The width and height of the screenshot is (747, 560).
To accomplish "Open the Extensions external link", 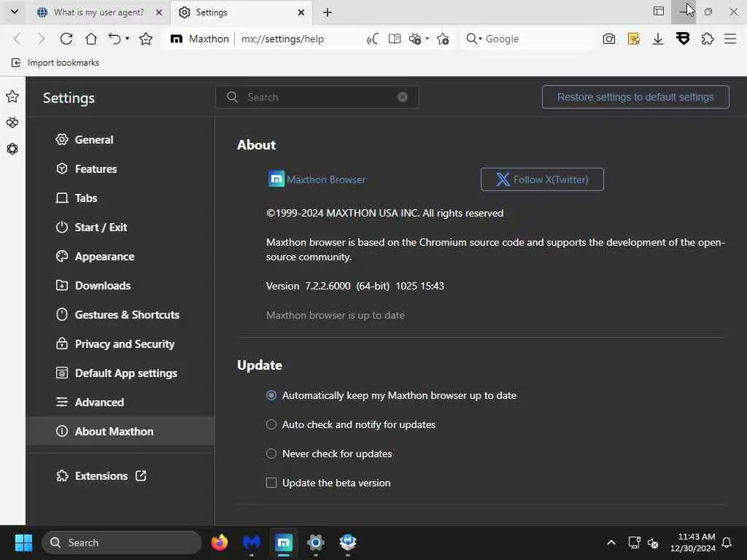I will 101,475.
